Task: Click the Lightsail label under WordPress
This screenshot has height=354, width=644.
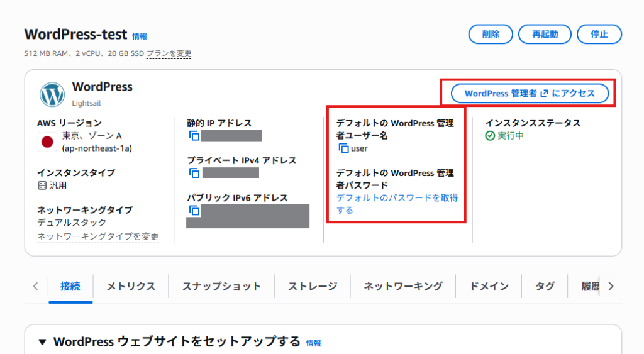Action: [x=86, y=103]
